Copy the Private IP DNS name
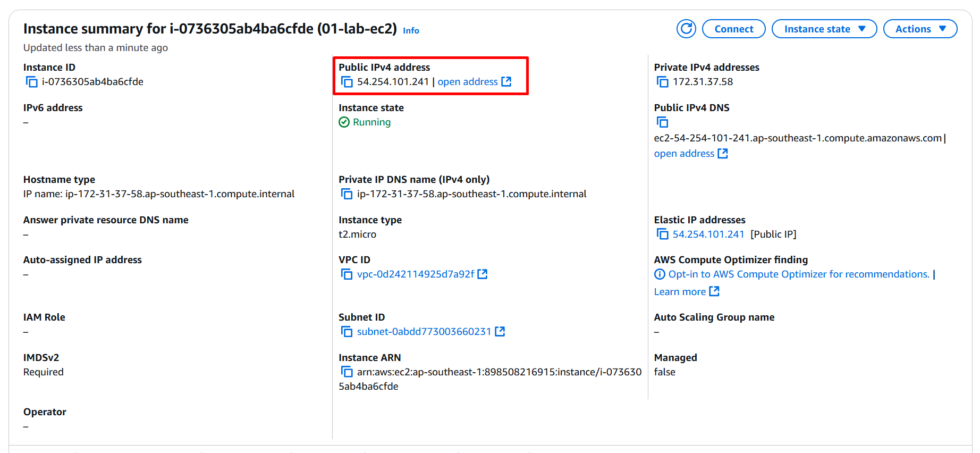 click(347, 194)
